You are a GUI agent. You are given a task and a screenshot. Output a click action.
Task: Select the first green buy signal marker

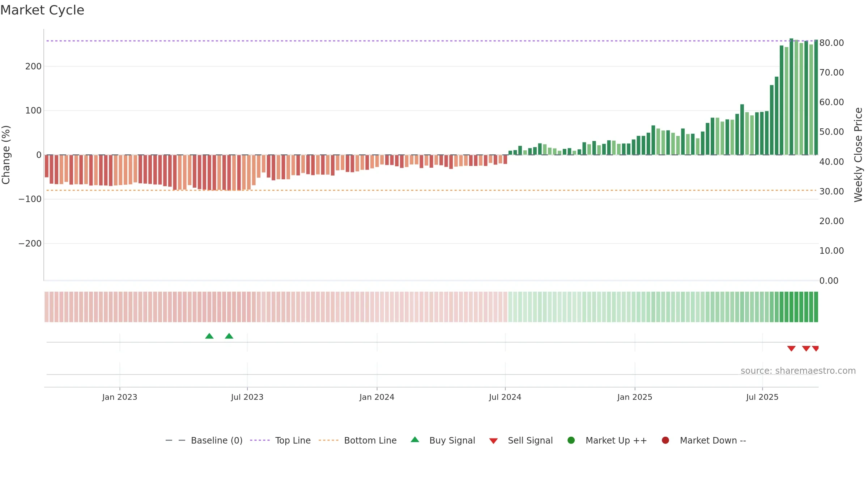tap(209, 336)
